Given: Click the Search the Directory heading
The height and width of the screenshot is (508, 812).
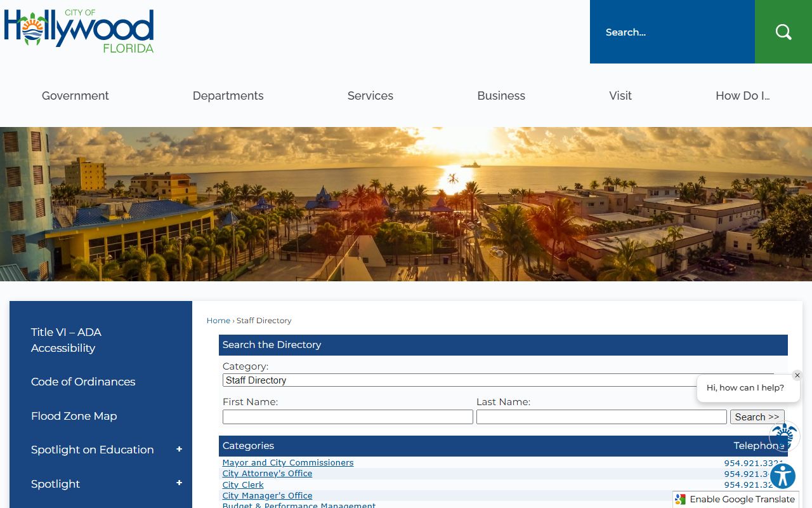Looking at the screenshot, I should (x=272, y=345).
